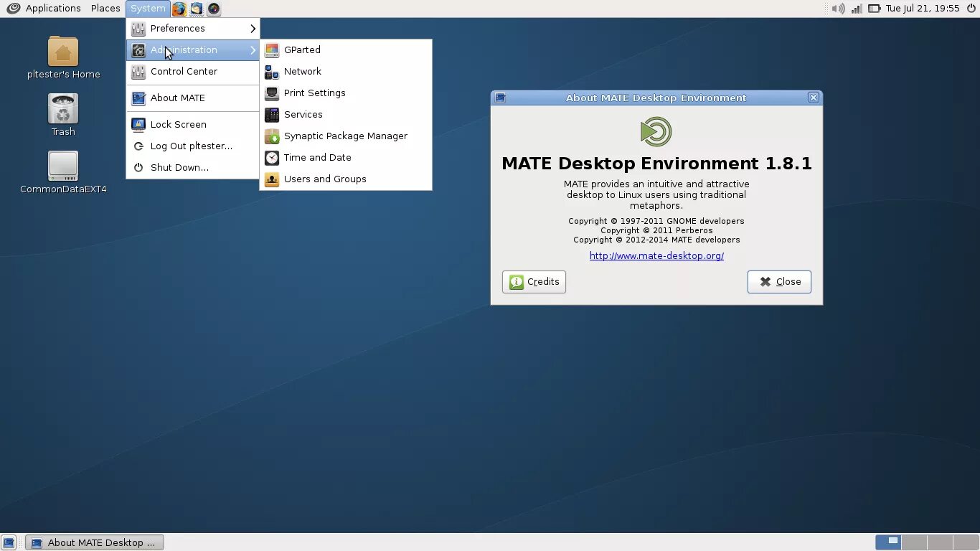Click the Services icon in submenu
Viewport: 980px width, 551px height.
click(x=272, y=115)
